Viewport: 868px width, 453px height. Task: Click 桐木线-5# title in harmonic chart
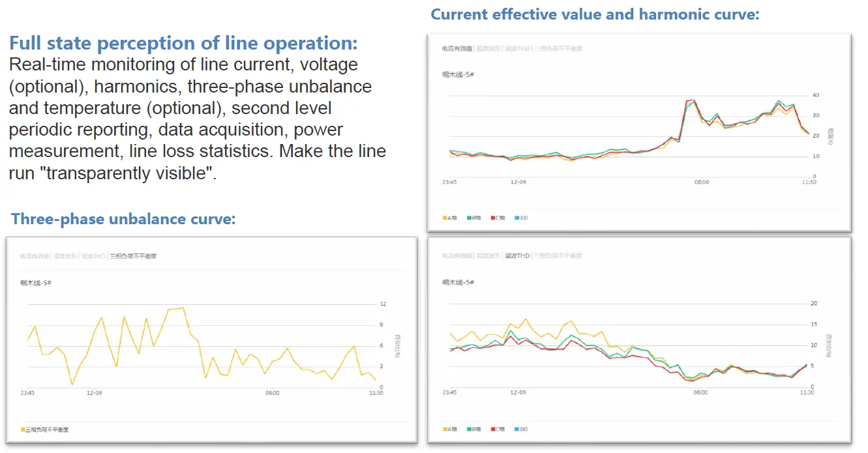click(x=458, y=282)
